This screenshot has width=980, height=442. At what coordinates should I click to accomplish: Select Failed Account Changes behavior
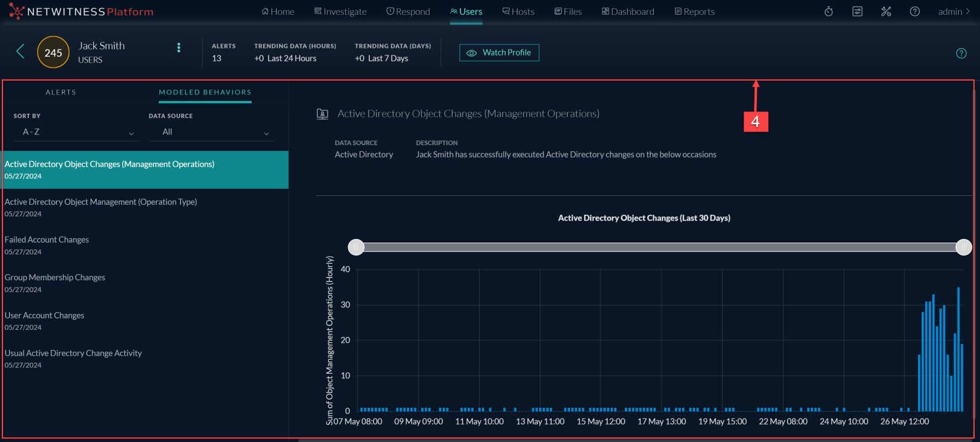click(x=47, y=244)
